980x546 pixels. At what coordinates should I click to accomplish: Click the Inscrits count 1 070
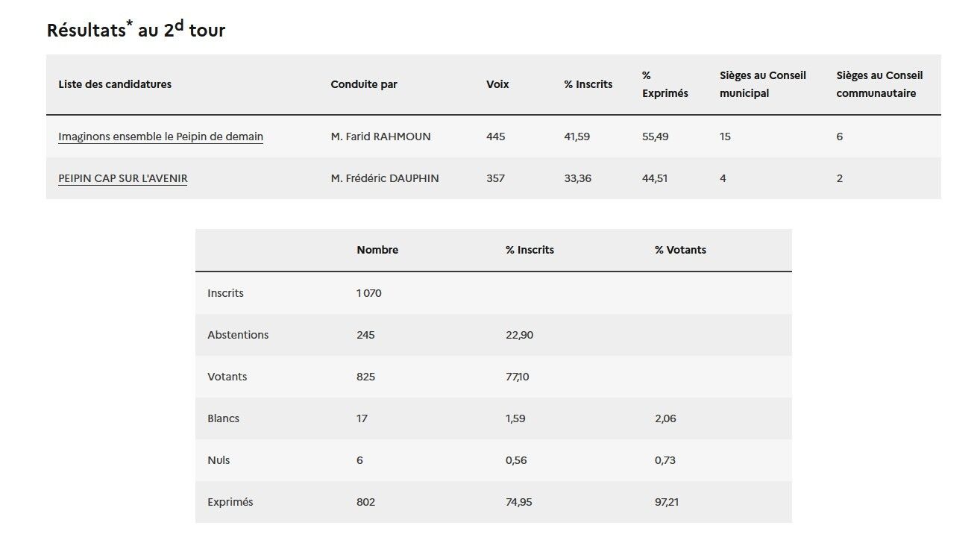[x=368, y=293]
